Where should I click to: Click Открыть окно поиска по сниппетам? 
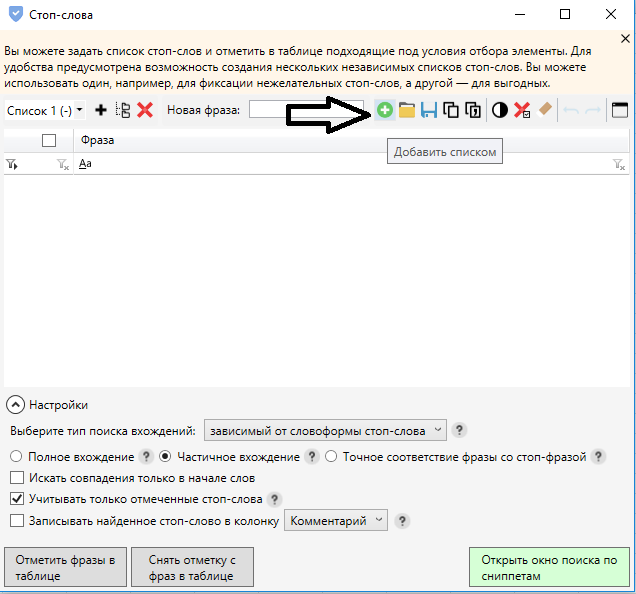coord(549,567)
